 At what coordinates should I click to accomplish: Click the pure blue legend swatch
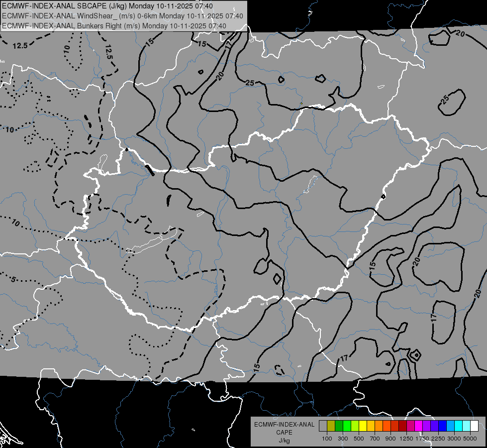click(x=443, y=426)
